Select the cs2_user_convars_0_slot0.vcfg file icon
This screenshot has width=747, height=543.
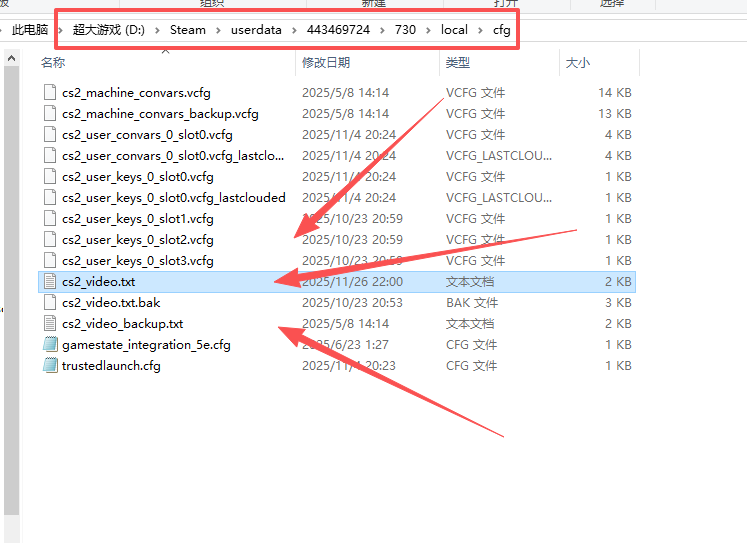point(50,135)
